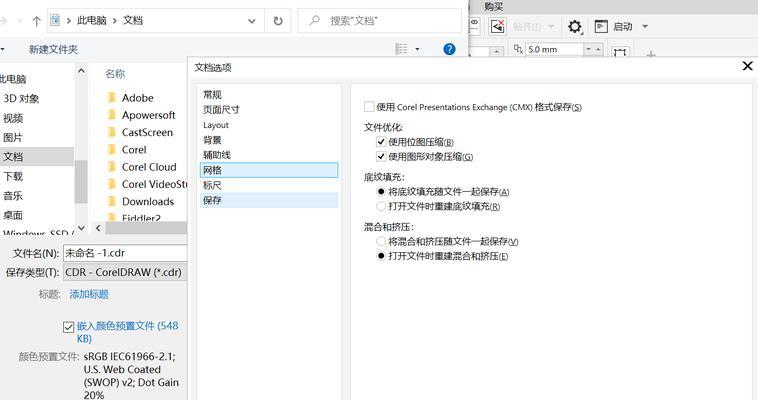Image resolution: width=758 pixels, height=400 pixels.
Task: Select Layout in options list
Action: [269, 125]
